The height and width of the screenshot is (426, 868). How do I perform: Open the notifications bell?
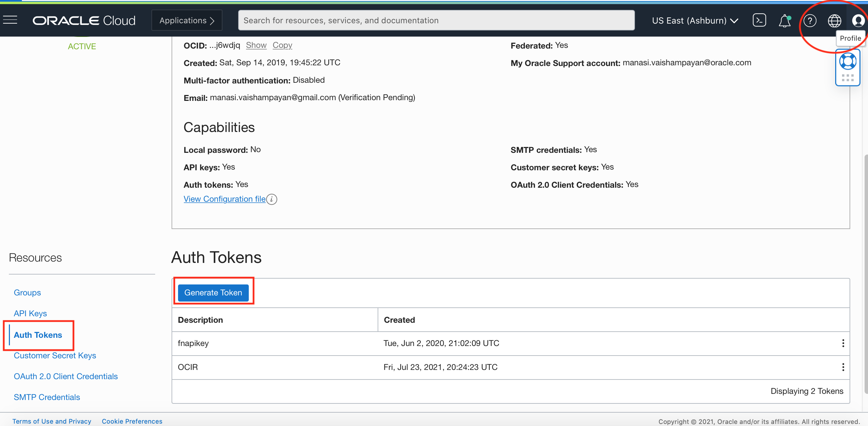784,21
